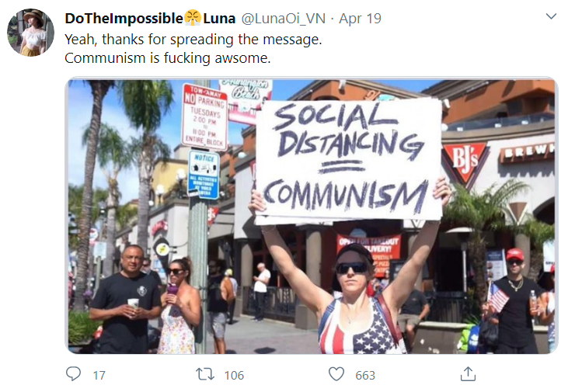Viewport: 568px width, 392px height.
Task: Click the No Parking sign in photo
Action: [205, 116]
